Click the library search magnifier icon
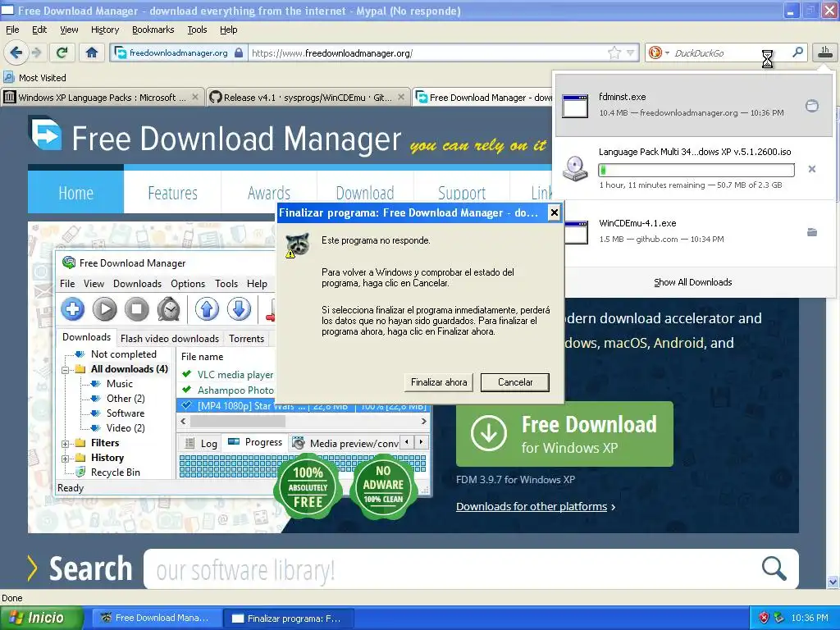Image resolution: width=840 pixels, height=630 pixels. [x=774, y=568]
